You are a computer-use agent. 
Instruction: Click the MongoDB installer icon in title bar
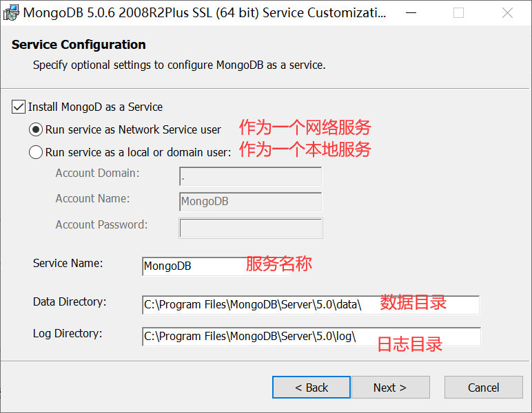(11, 12)
